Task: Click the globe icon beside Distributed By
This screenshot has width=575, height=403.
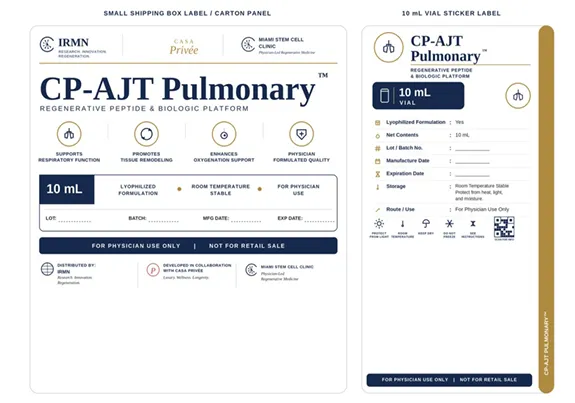Action: tap(47, 269)
